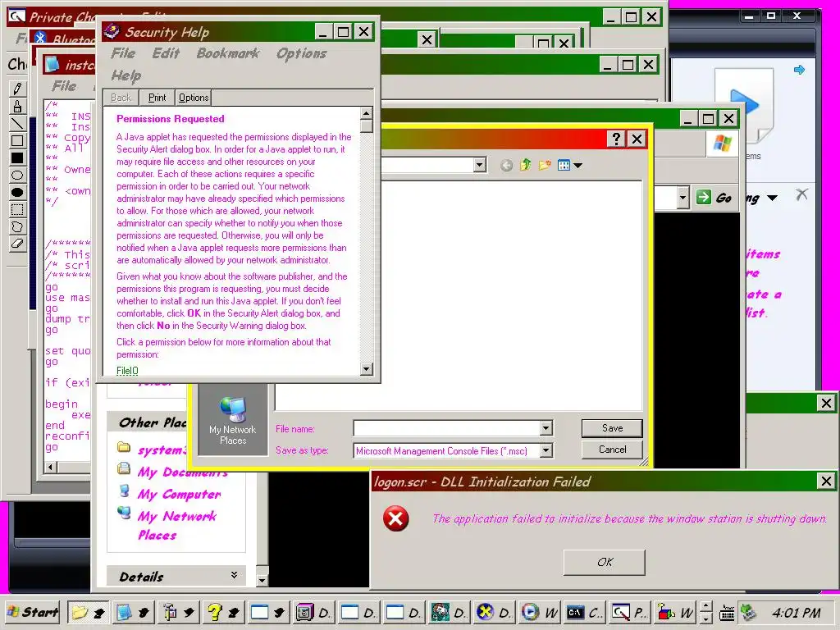Open the Edit menu in Security Help

166,53
